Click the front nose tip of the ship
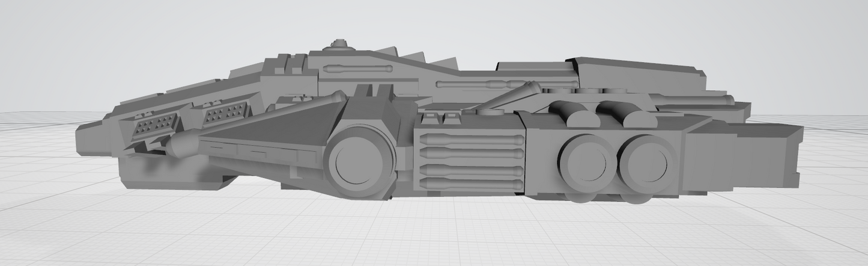The height and width of the screenshot is (266, 868). [82, 141]
